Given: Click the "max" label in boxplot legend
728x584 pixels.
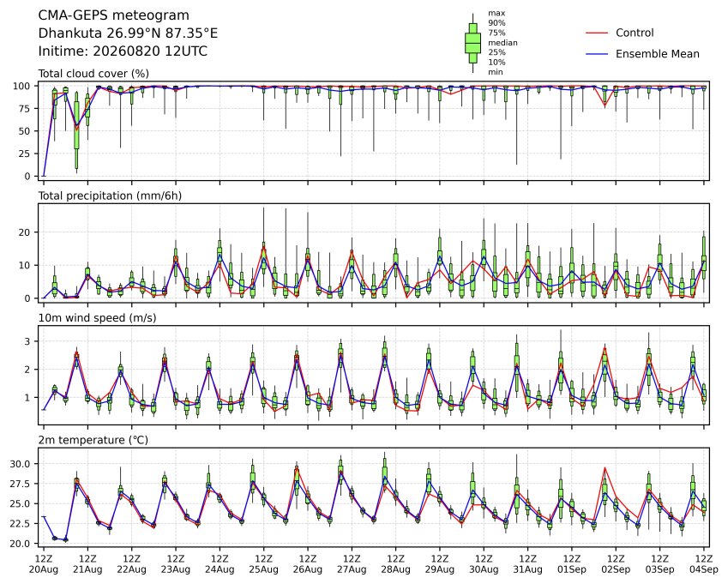Looking at the screenshot, I should [496, 14].
